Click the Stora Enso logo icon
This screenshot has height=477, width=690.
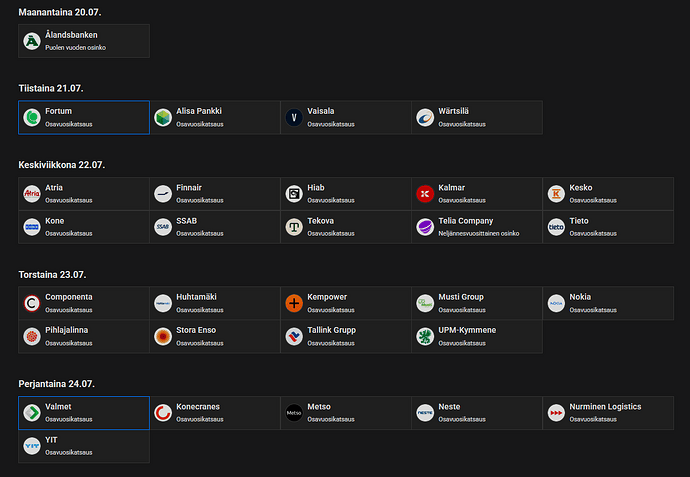[163, 336]
